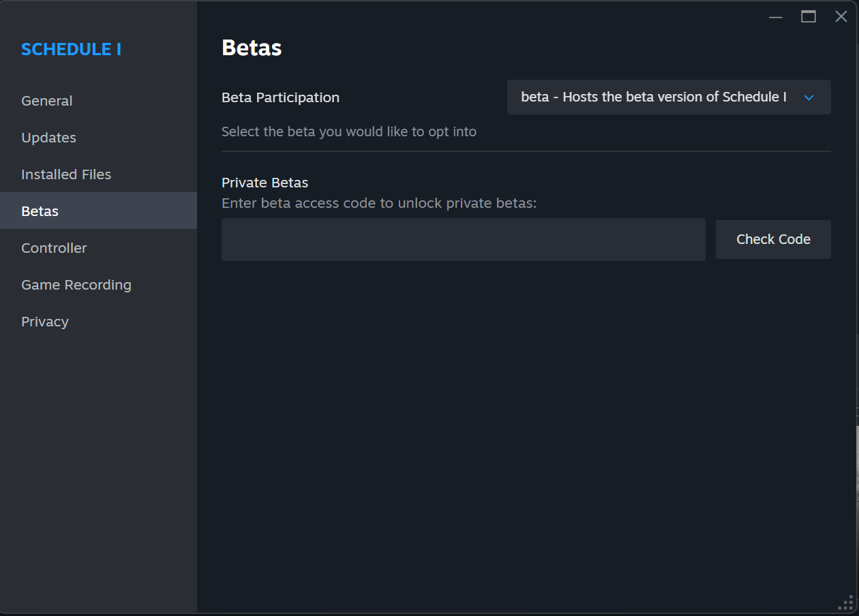The height and width of the screenshot is (616, 859).
Task: Open the General settings tab
Action: (47, 101)
